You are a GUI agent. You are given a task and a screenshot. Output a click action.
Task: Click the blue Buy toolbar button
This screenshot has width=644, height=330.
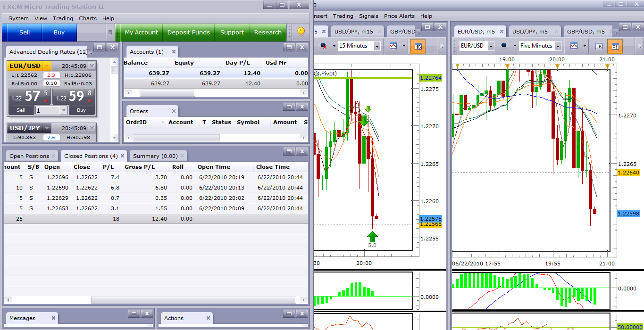(x=59, y=33)
